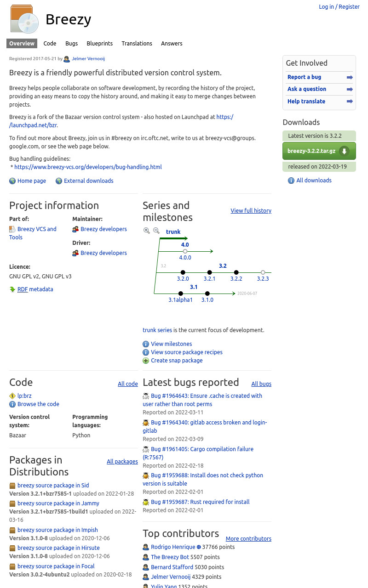Viewport: 368px width, 588px height.
Task: Download breezy-3.2.2.tar.gz
Action: pyautogui.click(x=319, y=151)
